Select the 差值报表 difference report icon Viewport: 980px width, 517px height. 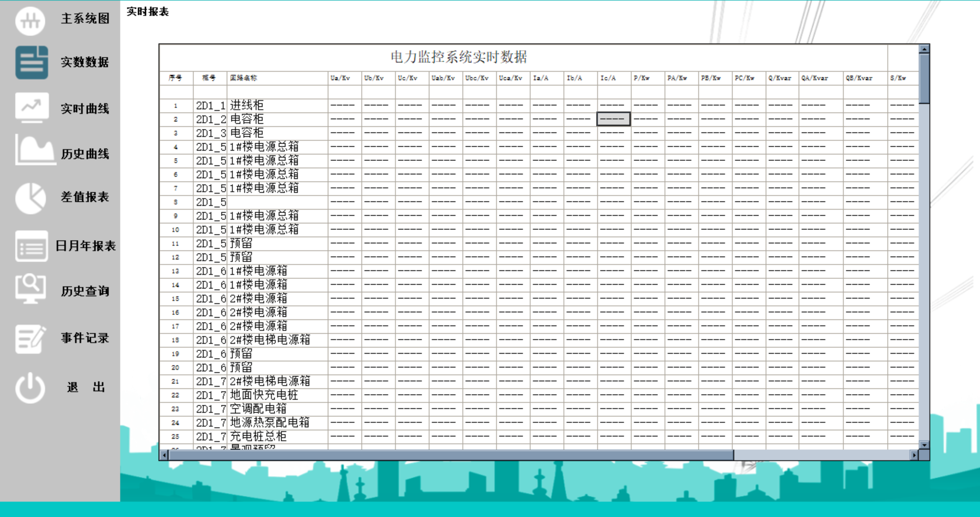coord(31,198)
